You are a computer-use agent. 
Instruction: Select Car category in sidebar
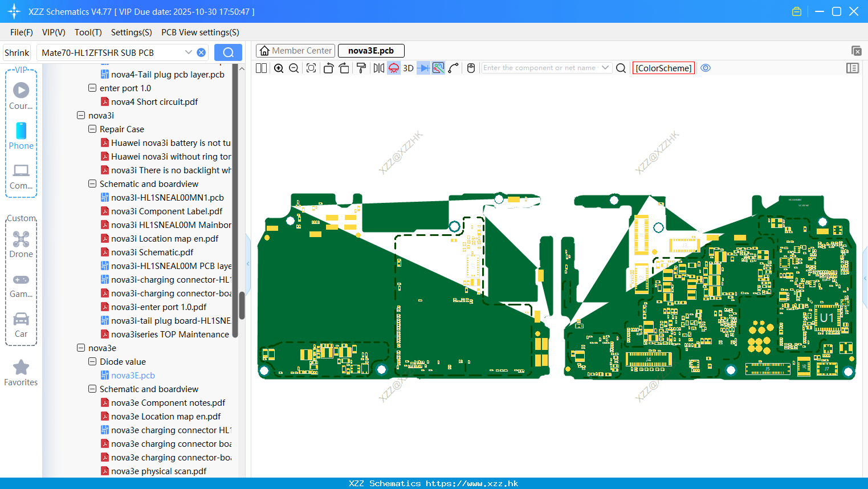21,325
